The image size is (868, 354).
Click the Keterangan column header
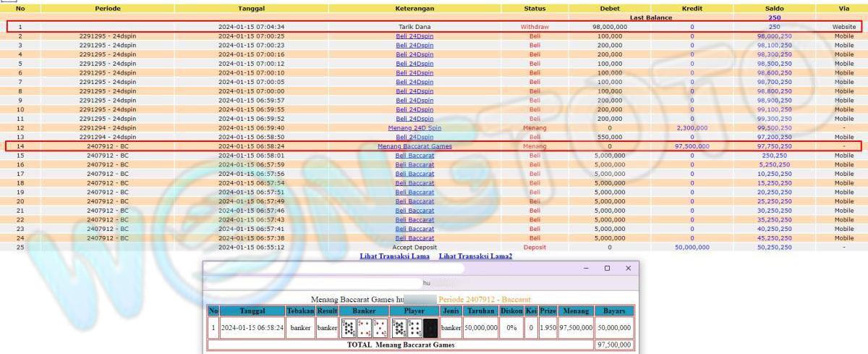click(x=414, y=8)
